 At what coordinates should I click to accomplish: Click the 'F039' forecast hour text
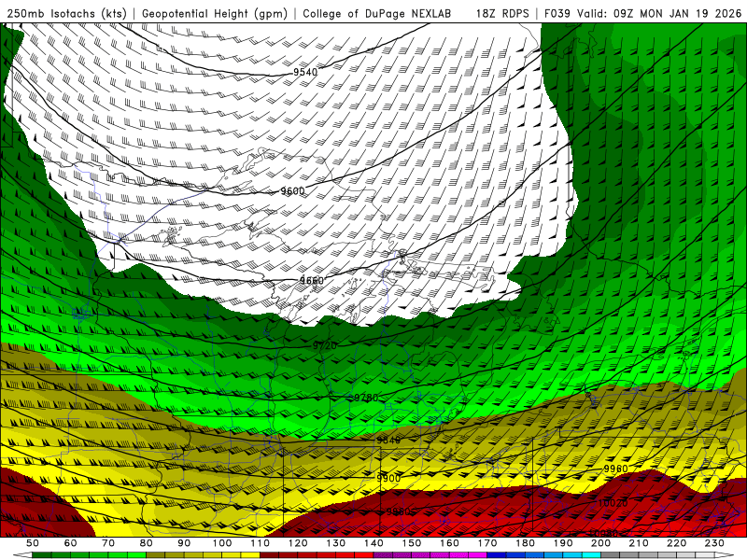(557, 13)
